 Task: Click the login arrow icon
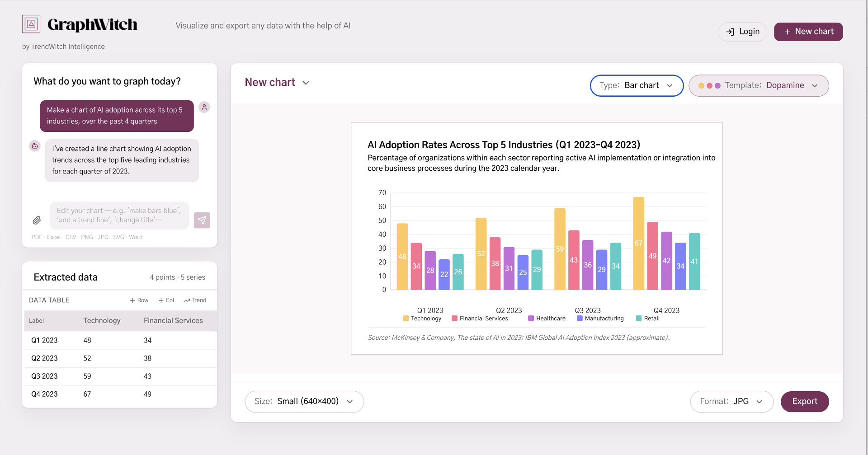click(730, 32)
